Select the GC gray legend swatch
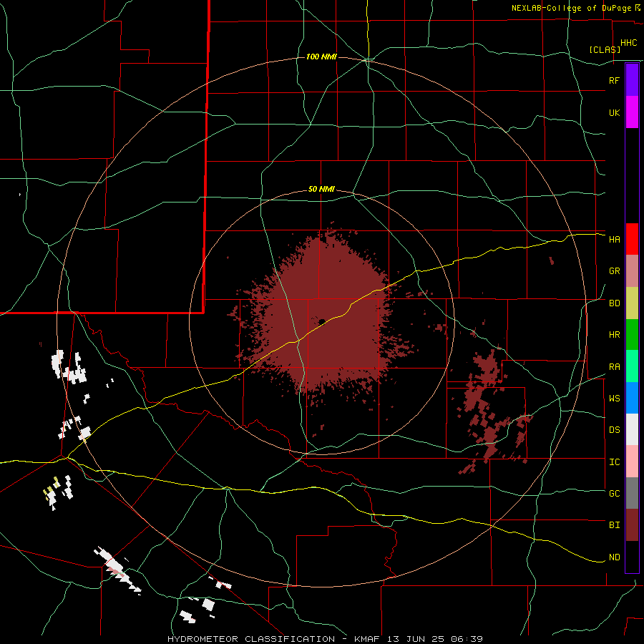This screenshot has height=644, width=644. (632, 493)
